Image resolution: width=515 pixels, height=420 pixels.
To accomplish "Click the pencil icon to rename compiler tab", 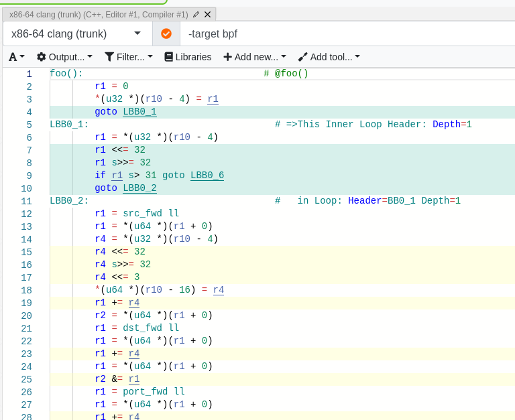I will (x=196, y=15).
